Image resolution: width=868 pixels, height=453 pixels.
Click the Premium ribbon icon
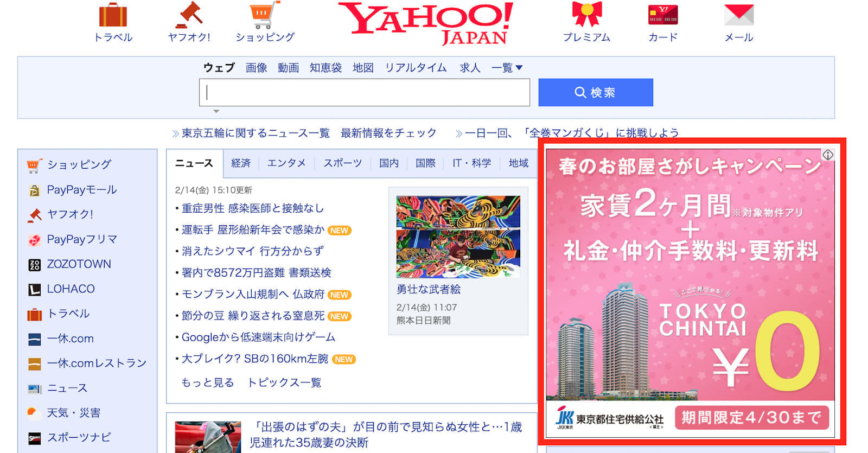tap(586, 15)
